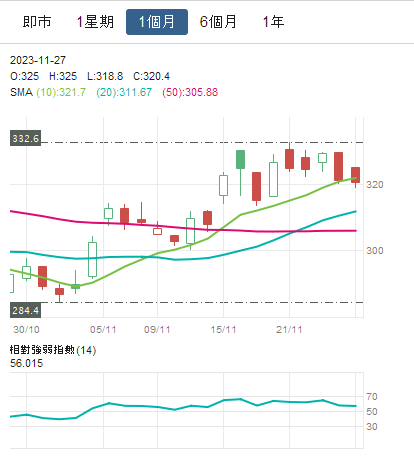Click the 284.4 low price label

coord(25,310)
